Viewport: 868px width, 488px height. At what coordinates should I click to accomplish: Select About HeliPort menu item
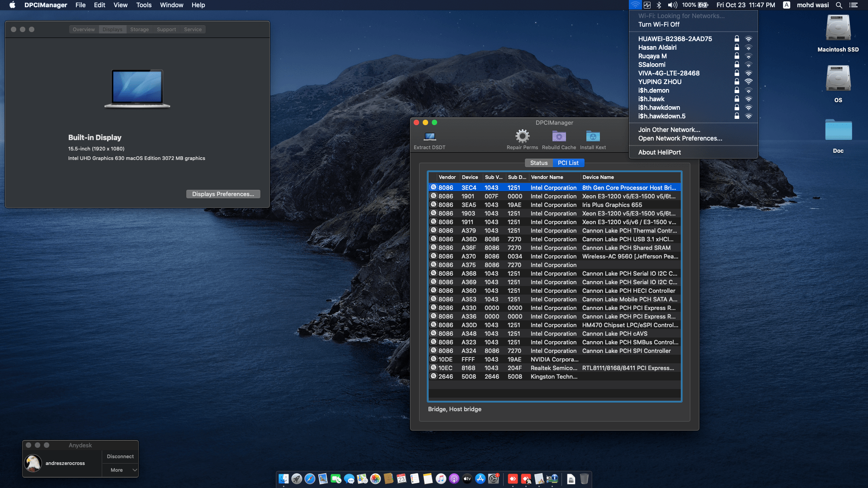[x=693, y=152]
